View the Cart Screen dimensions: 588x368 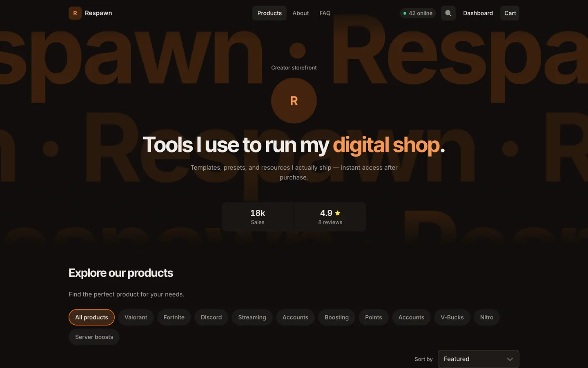(510, 13)
